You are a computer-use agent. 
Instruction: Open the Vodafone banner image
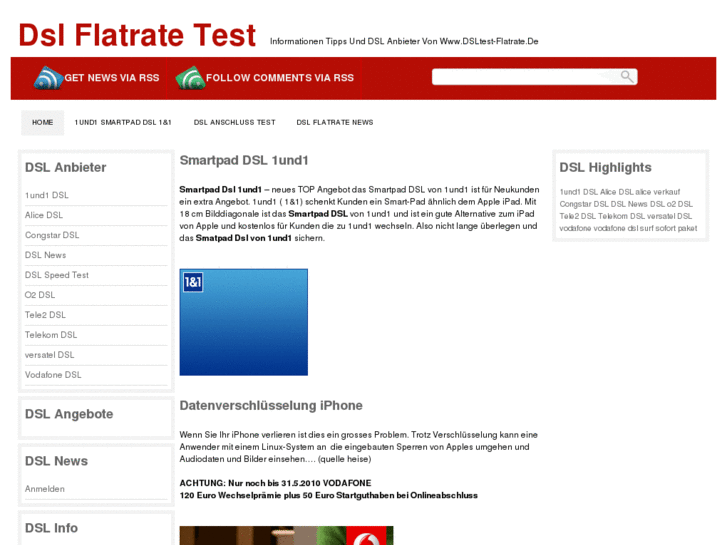(x=286, y=535)
